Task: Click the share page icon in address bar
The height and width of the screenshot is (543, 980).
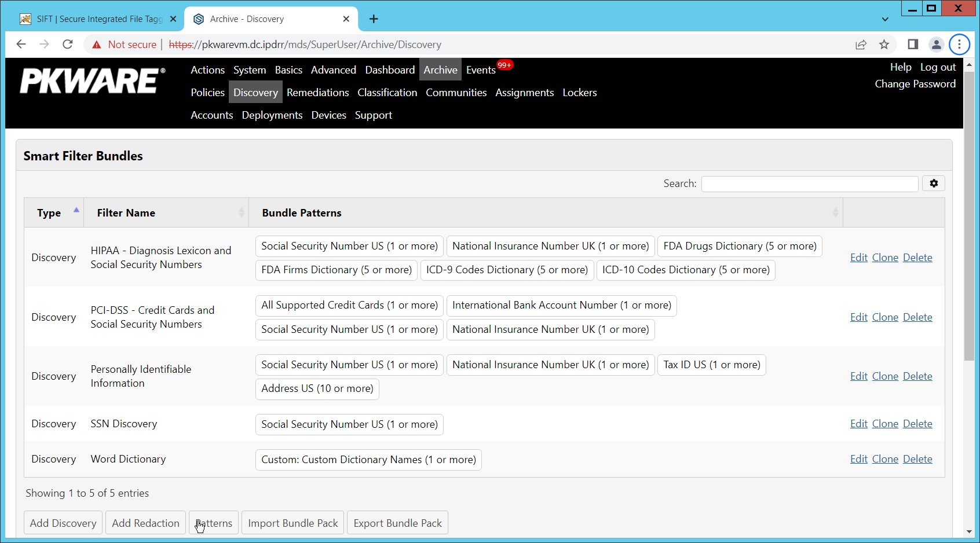Action: coord(861,45)
